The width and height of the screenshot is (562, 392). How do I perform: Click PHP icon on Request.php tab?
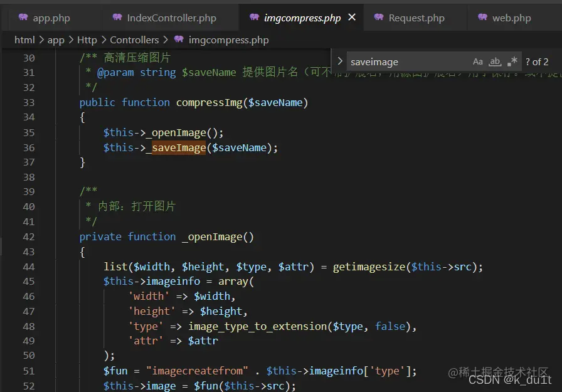(x=379, y=17)
